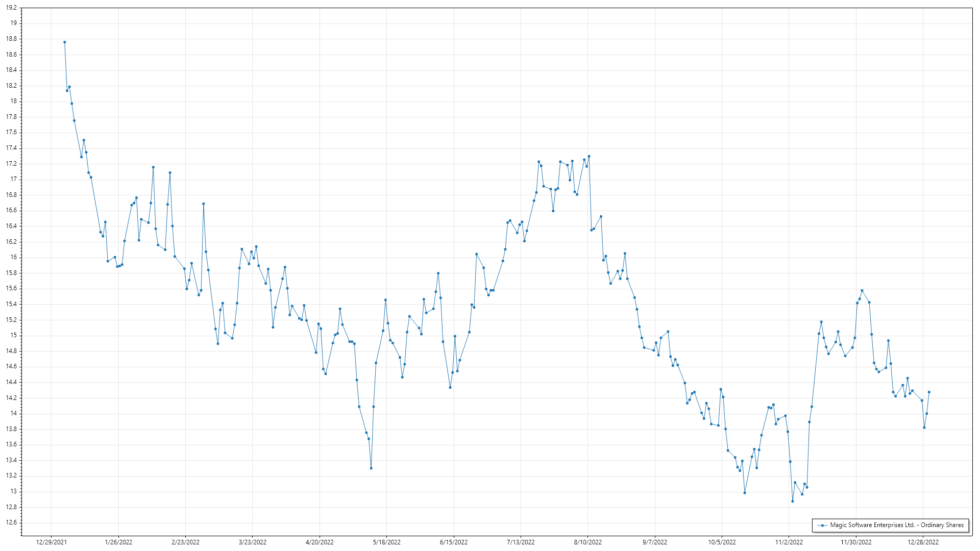
Task: Click the 8/10/2022 x-axis date label
Action: click(587, 542)
